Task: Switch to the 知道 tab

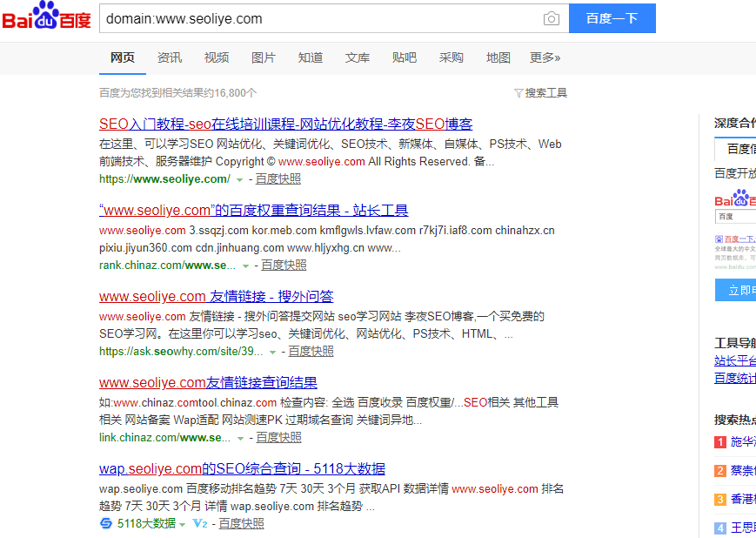Action: tap(311, 58)
